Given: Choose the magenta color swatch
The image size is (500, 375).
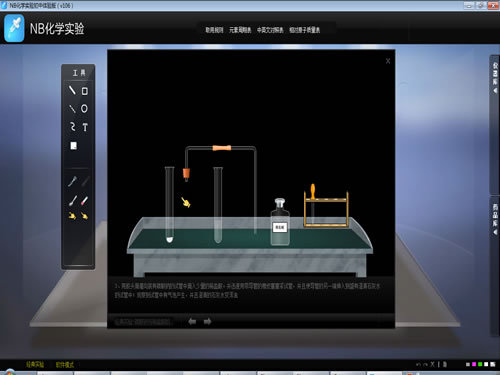Looking at the screenshot, I should coord(474,364).
